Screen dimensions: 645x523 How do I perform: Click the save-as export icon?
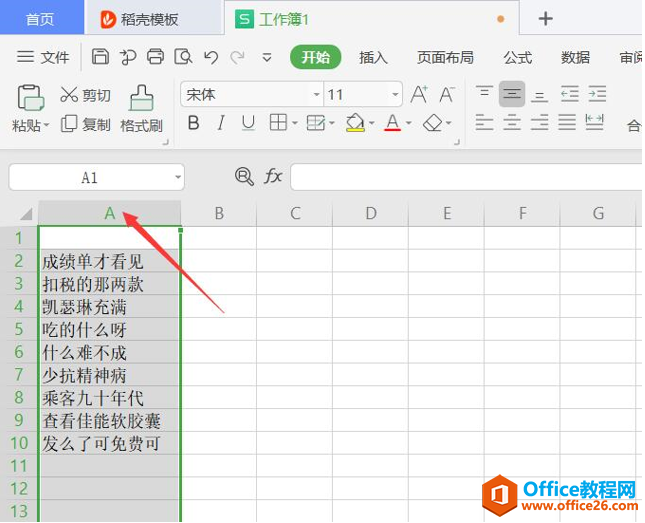coord(128,57)
